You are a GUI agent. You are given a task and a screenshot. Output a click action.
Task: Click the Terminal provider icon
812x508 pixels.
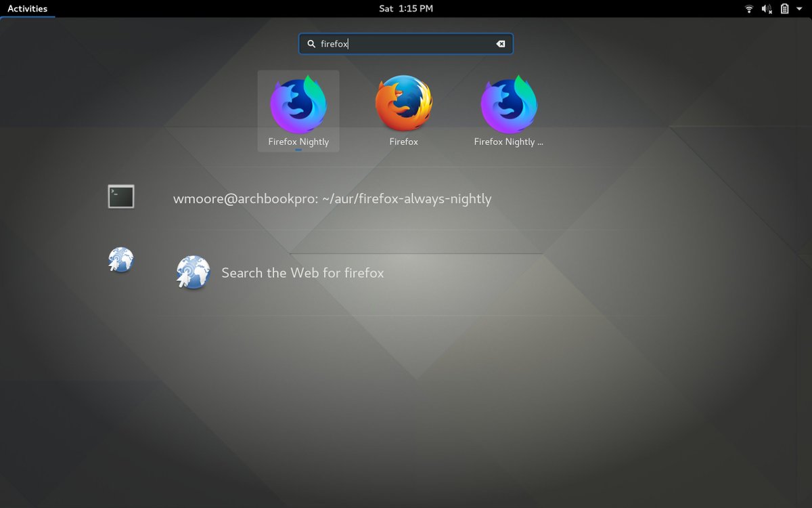[121, 196]
